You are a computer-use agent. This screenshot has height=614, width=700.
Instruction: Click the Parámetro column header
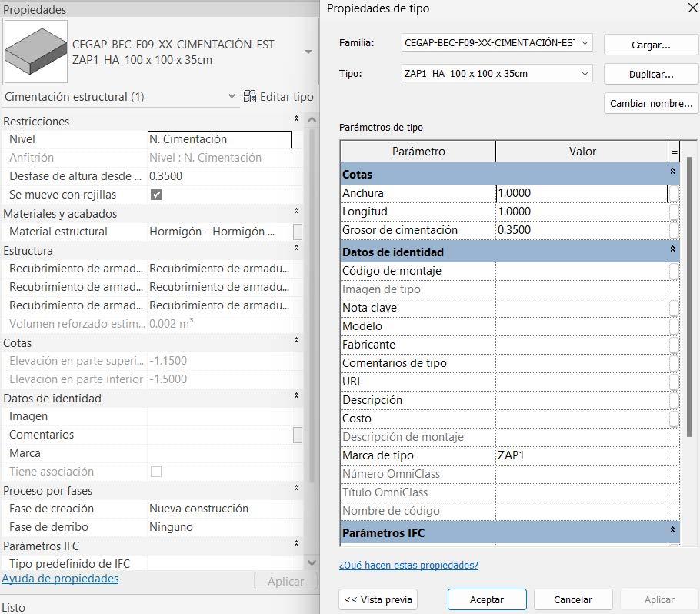418,152
